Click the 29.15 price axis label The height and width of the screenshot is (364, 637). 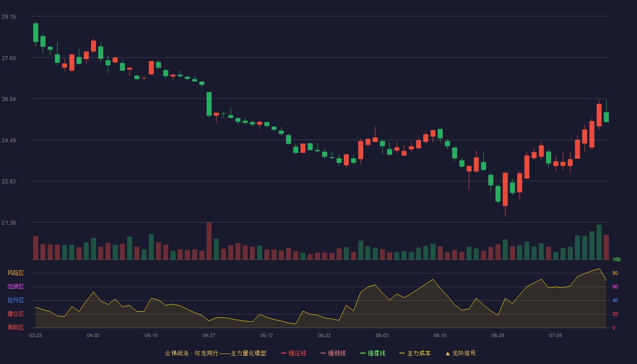pos(9,17)
